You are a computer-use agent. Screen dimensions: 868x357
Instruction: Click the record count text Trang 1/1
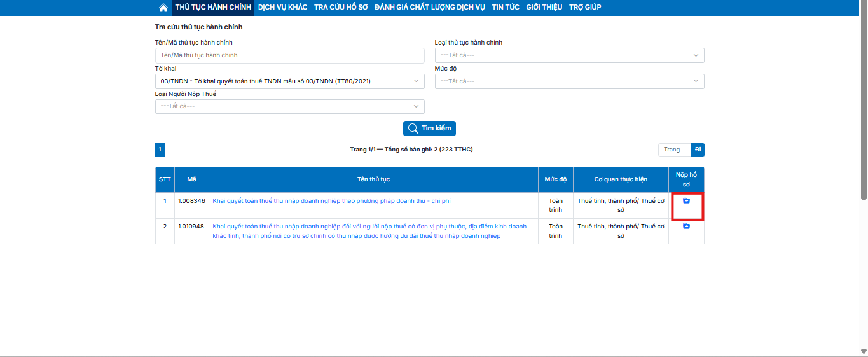coord(411,150)
